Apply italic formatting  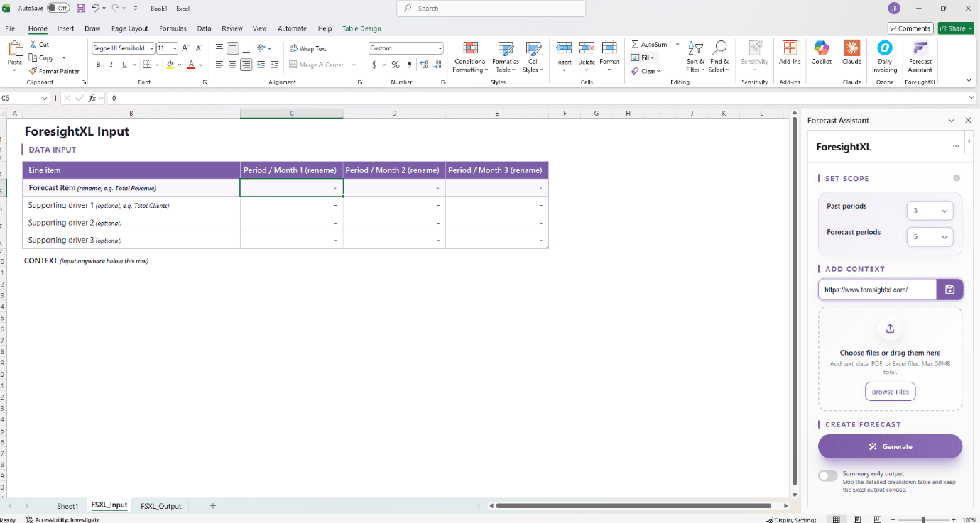pyautogui.click(x=111, y=65)
